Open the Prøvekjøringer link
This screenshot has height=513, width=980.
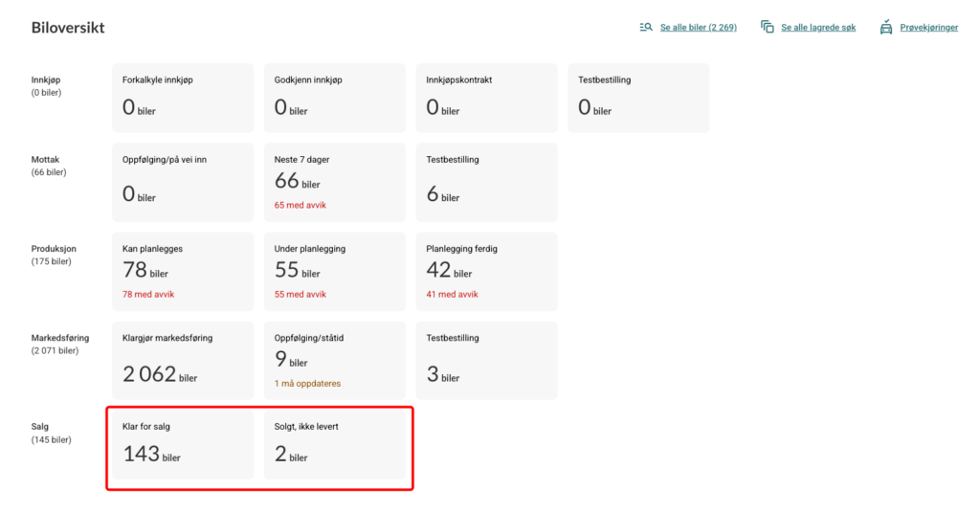pos(928,28)
